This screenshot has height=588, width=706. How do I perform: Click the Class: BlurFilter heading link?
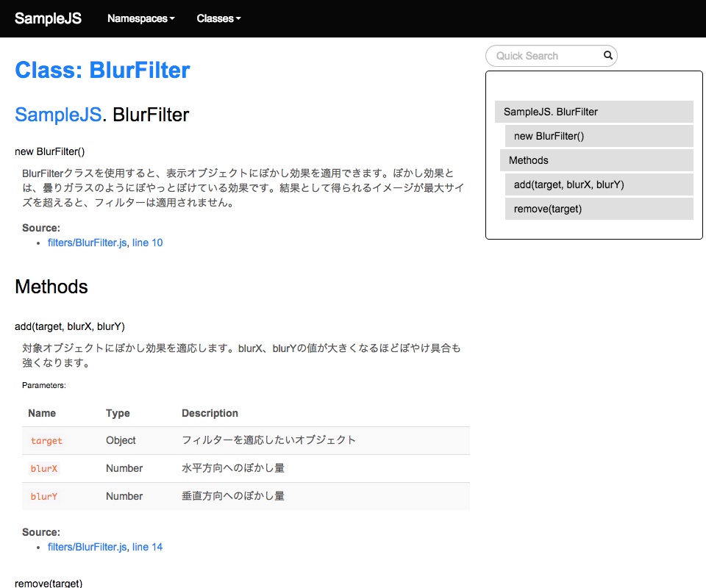point(103,70)
